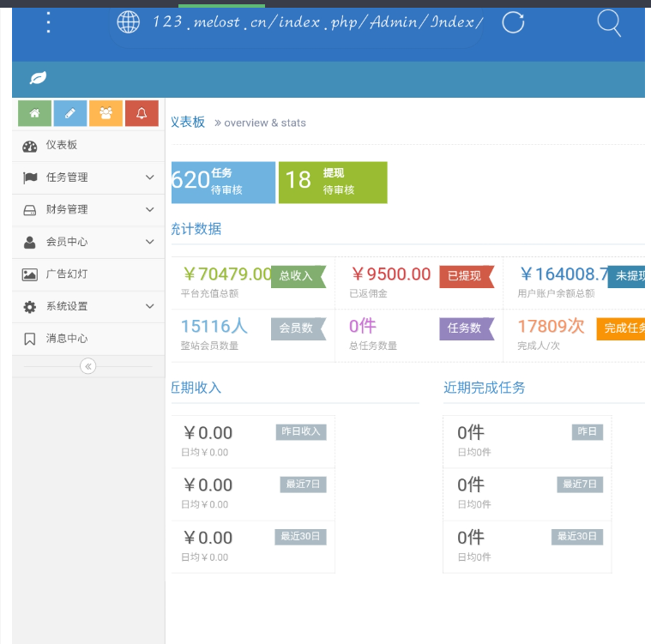Click the 昨日 completed tasks badge
This screenshot has height=644, width=651.
click(x=587, y=432)
